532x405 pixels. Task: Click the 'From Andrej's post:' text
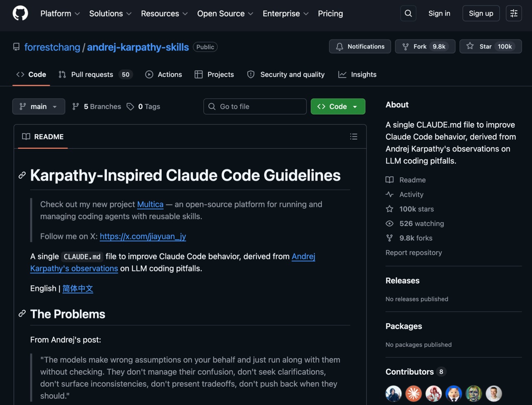66,340
